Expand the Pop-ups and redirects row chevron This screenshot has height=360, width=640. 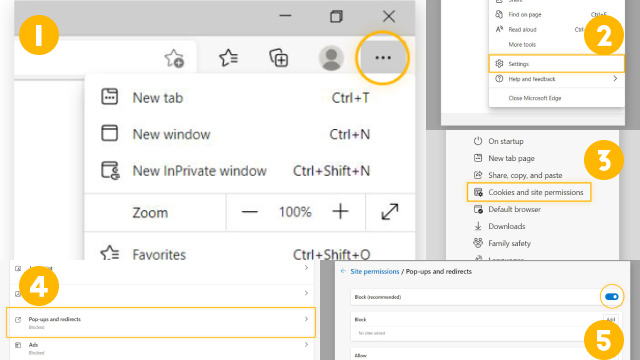click(306, 319)
